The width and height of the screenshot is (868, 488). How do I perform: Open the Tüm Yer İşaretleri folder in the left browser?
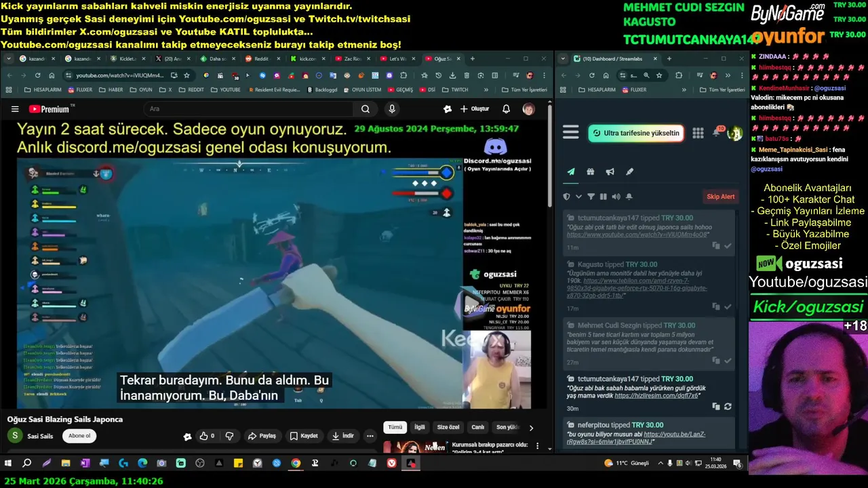point(524,89)
